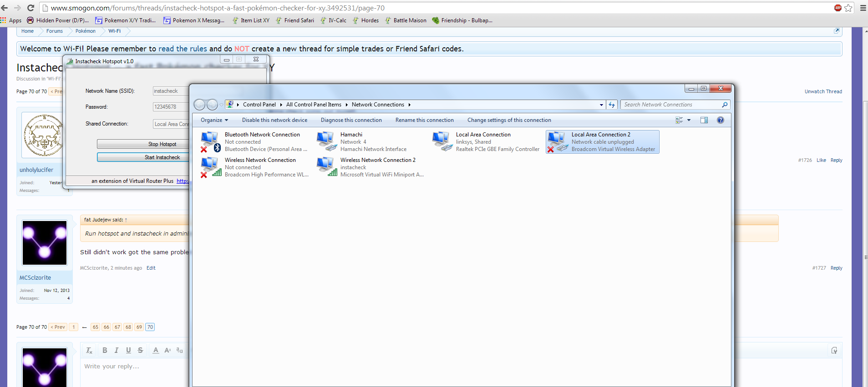Click Disable this network device
This screenshot has height=387, width=868.
[x=274, y=120]
